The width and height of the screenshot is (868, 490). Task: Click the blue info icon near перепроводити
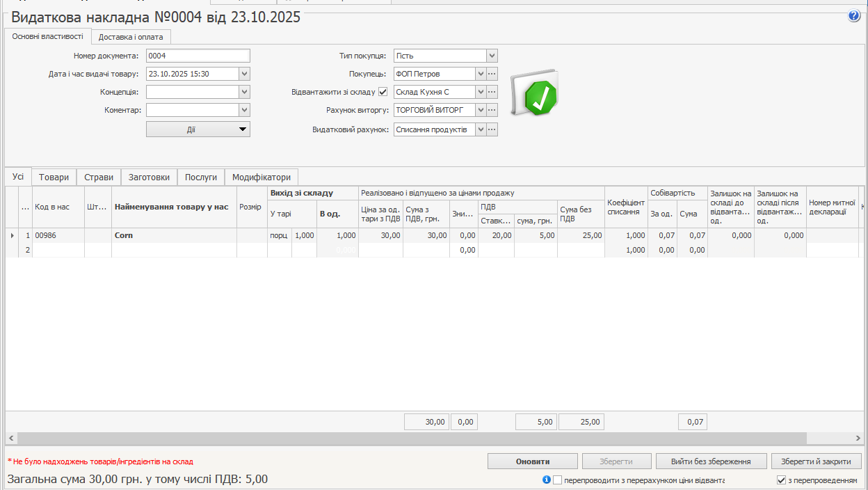(x=547, y=480)
